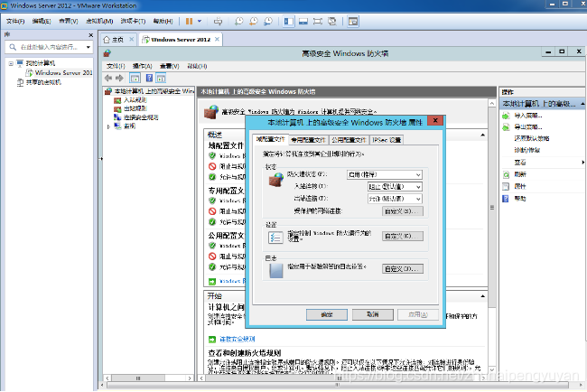The height and width of the screenshot is (392, 587).
Task: Open firewall console 查看(V) menu
Action: pyautogui.click(x=170, y=66)
